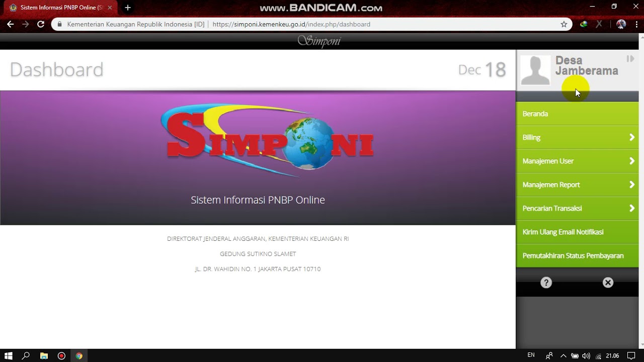Click the Dec 18 date display
The height and width of the screenshot is (362, 644).
click(482, 69)
